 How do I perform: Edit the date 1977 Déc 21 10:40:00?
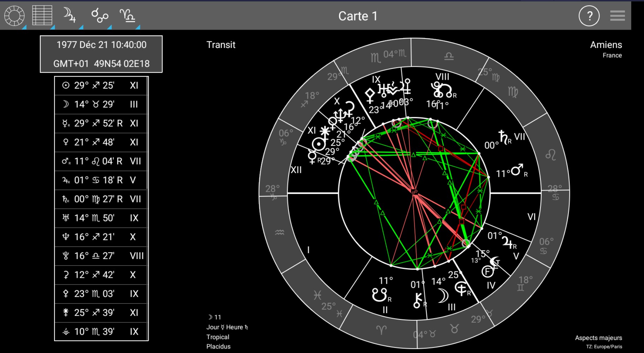[x=101, y=45]
